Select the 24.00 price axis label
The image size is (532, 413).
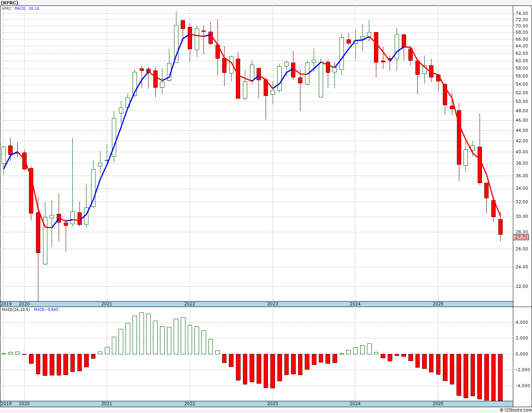[x=522, y=267]
